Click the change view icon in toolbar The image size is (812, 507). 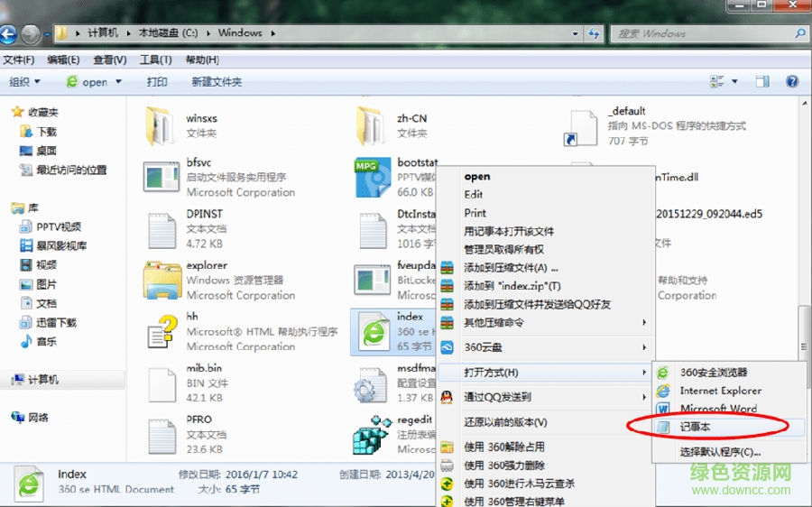coord(717,81)
